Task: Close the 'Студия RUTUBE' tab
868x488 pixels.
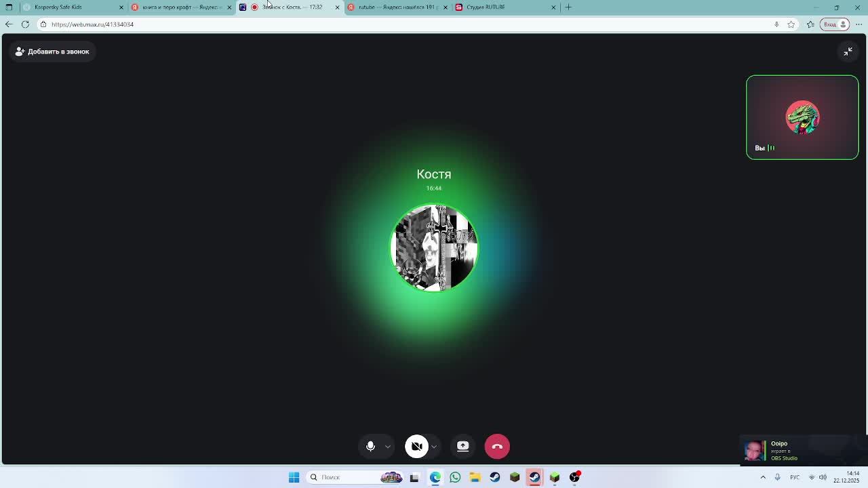Action: coord(553,7)
